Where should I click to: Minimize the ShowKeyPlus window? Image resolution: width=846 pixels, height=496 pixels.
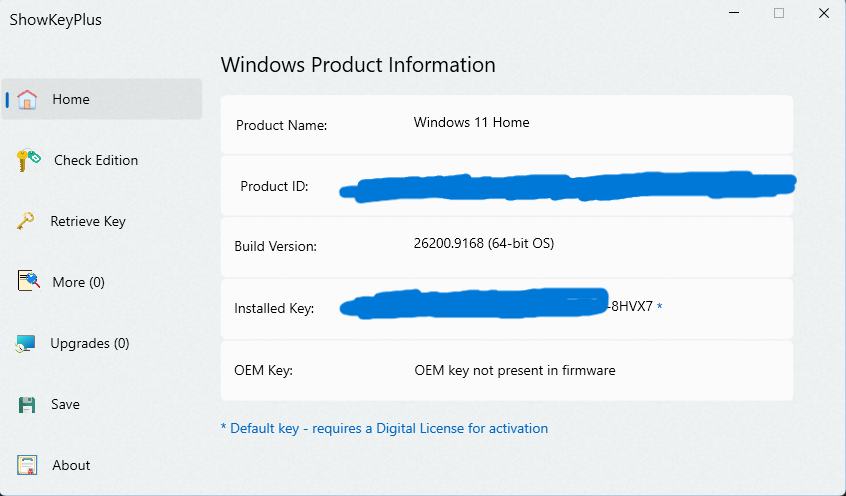pyautogui.click(x=734, y=13)
